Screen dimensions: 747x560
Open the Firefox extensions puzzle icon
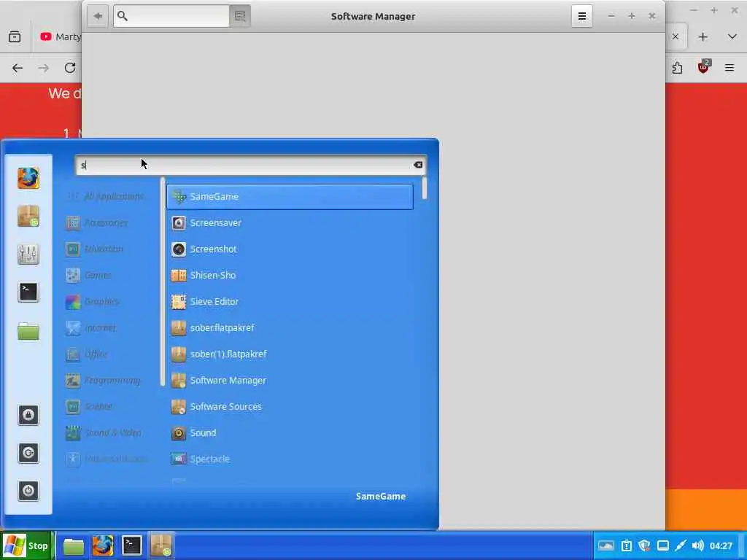click(x=677, y=68)
